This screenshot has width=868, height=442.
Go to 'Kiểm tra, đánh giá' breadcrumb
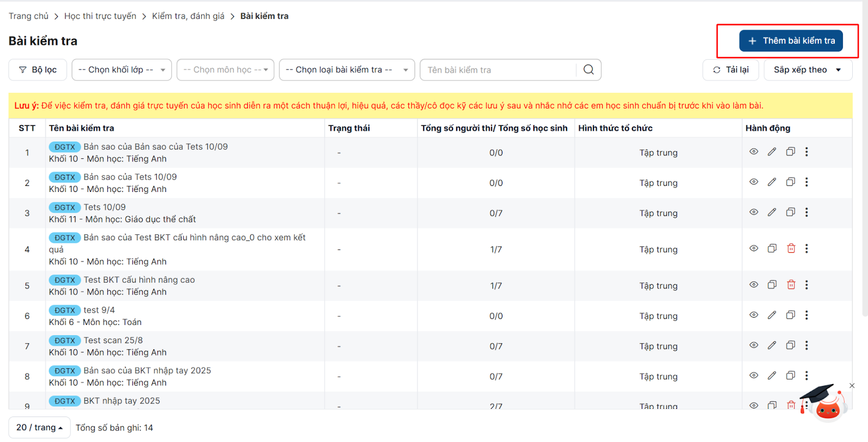188,16
